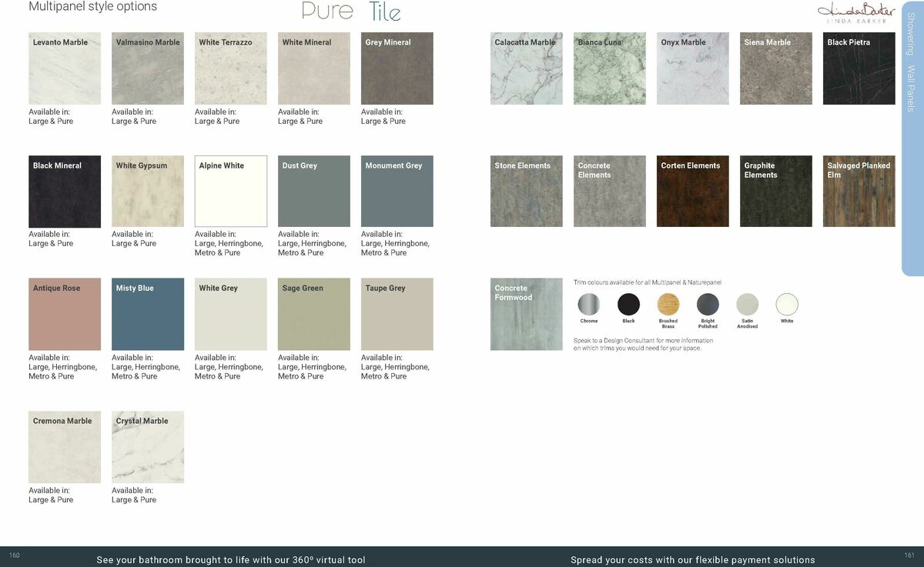
Task: Open the 360° virtual tool banner link
Action: (231, 559)
